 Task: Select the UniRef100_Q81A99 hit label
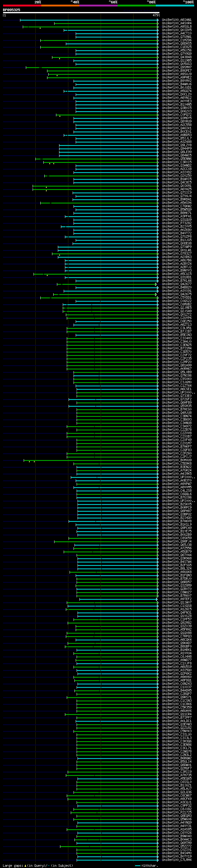[176, 365]
